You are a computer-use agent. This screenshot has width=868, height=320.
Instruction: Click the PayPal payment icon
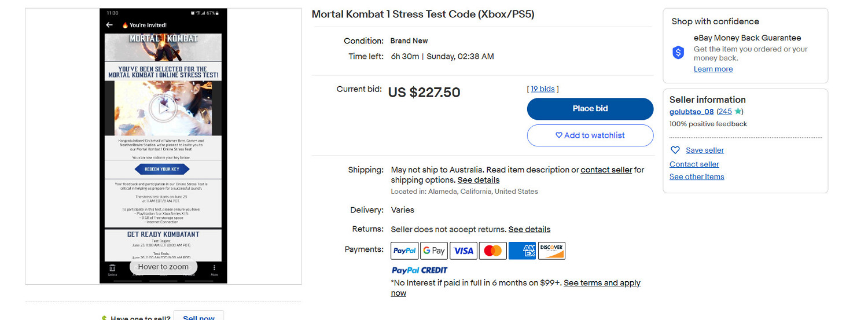[x=404, y=251]
